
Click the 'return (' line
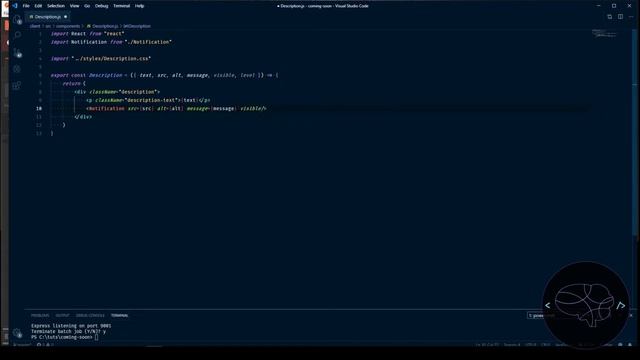(x=74, y=84)
